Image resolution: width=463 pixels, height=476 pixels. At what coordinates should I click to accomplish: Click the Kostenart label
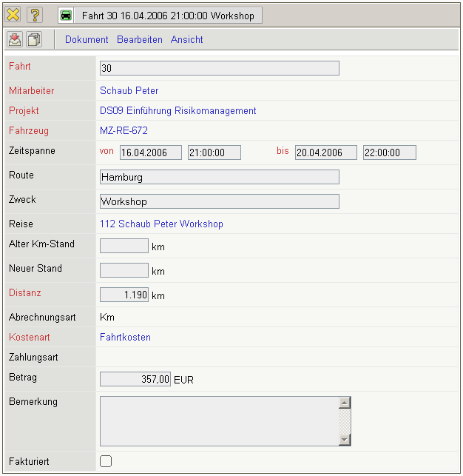point(30,337)
